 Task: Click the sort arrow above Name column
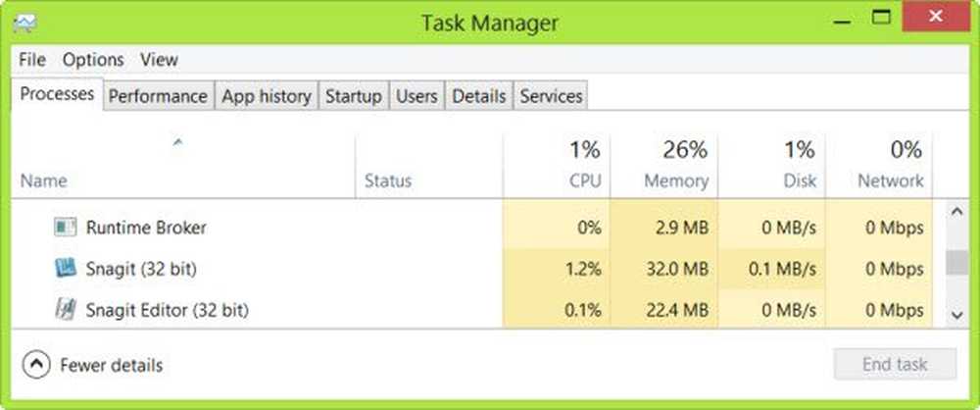178,143
